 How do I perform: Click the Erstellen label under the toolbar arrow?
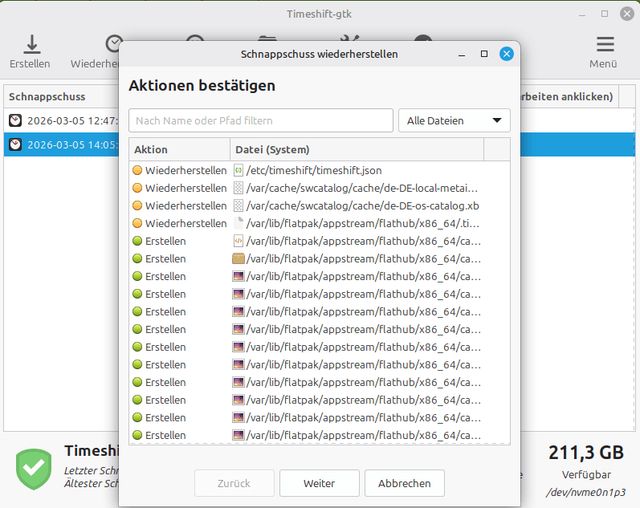pyautogui.click(x=30, y=64)
